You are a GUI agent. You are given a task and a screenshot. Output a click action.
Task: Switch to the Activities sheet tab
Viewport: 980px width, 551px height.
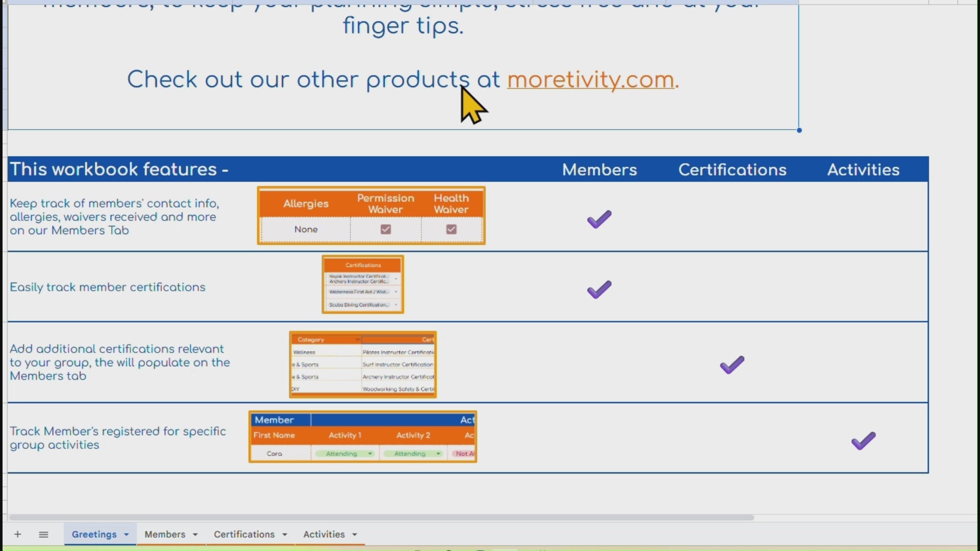(324, 534)
